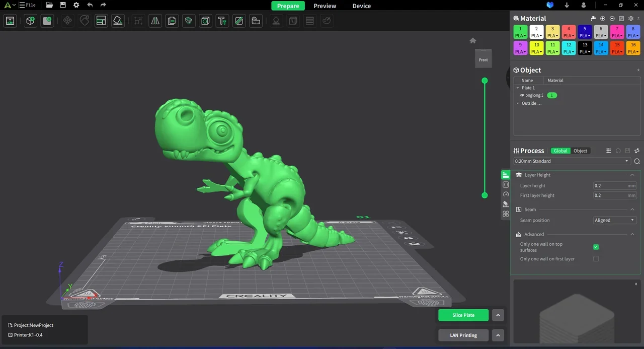
Task: Toggle visibility of the onglong model
Action: tap(522, 95)
